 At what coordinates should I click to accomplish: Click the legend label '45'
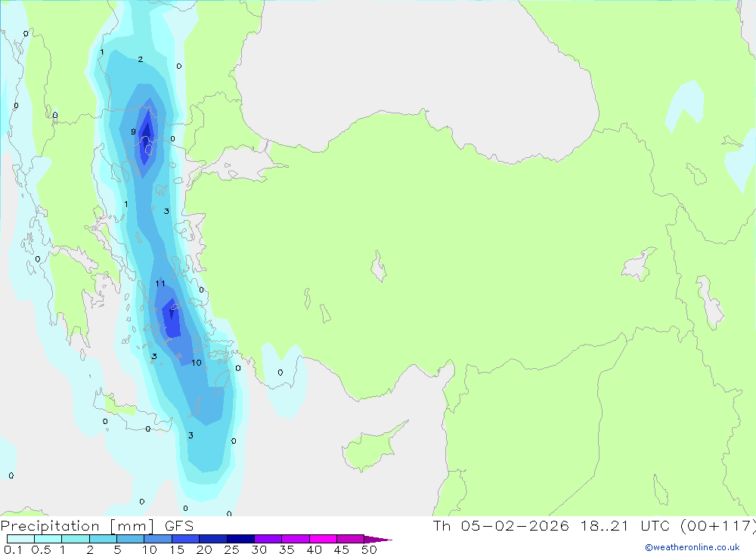[x=342, y=549]
